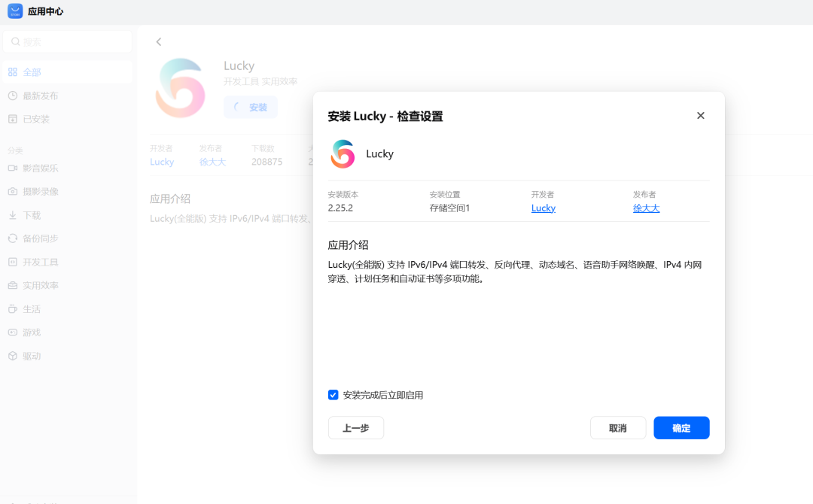Image resolution: width=813 pixels, height=504 pixels.
Task: Go back using the left chevron
Action: [159, 42]
